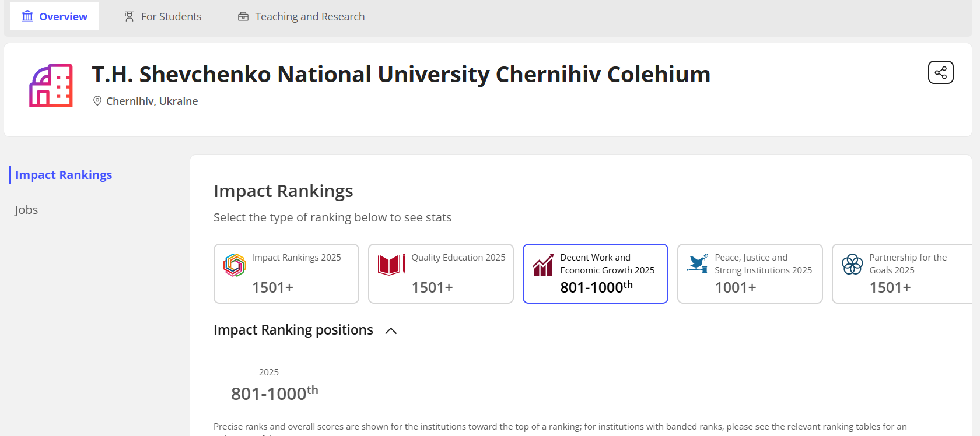980x436 pixels.
Task: Click the university name heading
Action: tap(401, 74)
